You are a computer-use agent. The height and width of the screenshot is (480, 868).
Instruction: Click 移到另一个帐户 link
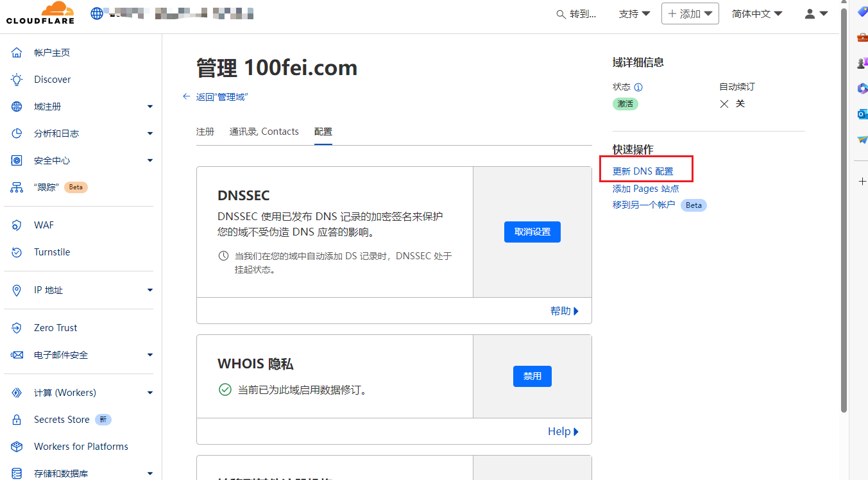(x=644, y=205)
